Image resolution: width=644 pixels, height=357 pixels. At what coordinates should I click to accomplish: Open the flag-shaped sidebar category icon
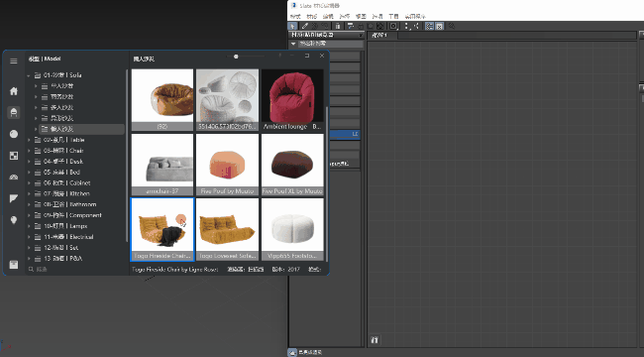pyautogui.click(x=14, y=198)
